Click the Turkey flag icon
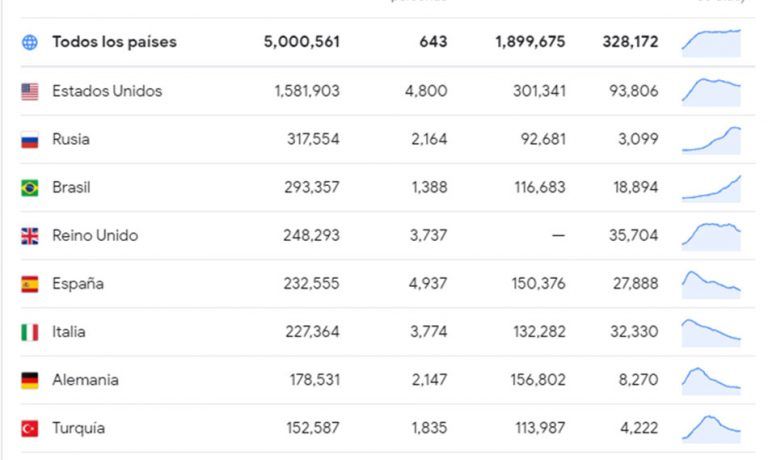 tap(30, 429)
